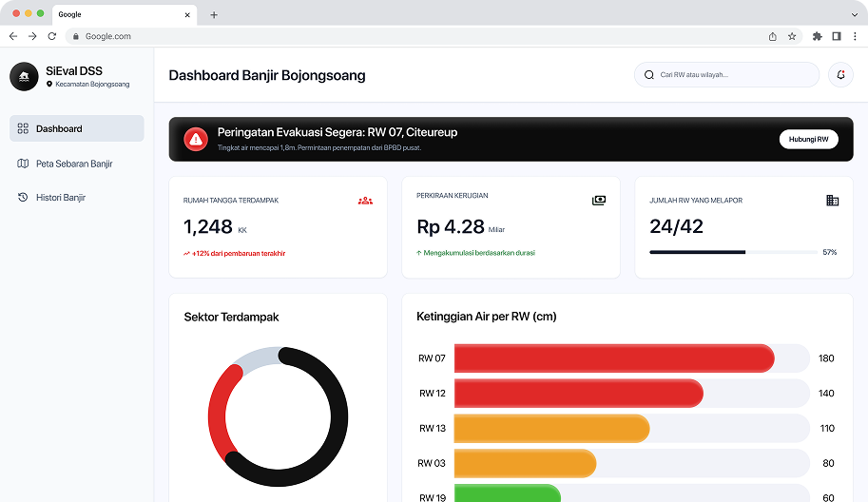Click the Google.com address bar
Image resolution: width=868 pixels, height=502 pixels.
coord(434,36)
